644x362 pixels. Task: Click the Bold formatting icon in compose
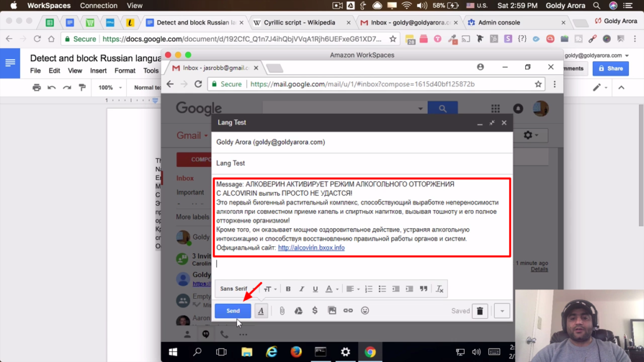(x=288, y=289)
